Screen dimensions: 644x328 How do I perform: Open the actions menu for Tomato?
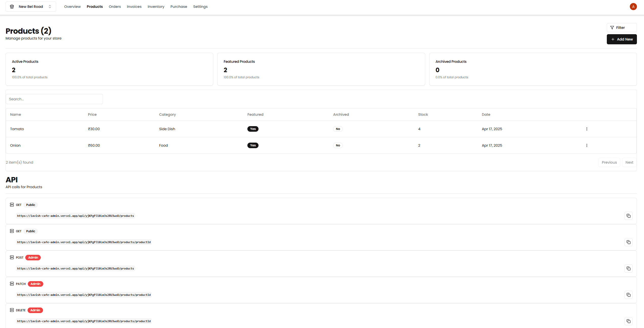point(587,129)
